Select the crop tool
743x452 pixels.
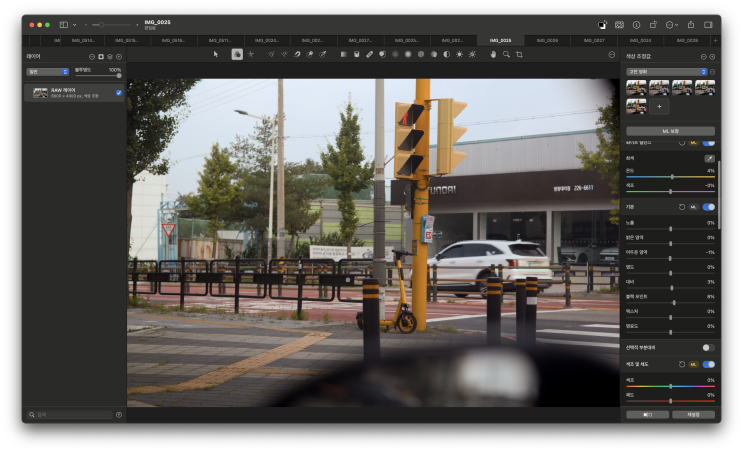519,54
